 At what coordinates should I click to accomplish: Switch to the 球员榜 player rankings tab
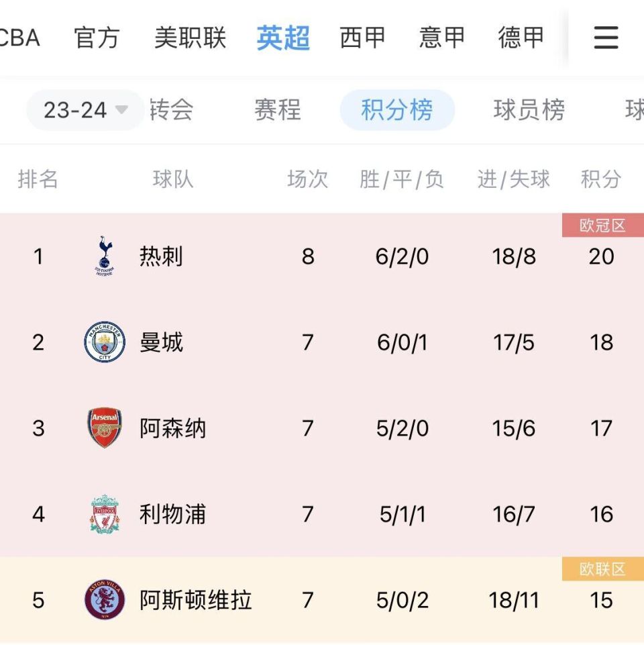coord(531,111)
